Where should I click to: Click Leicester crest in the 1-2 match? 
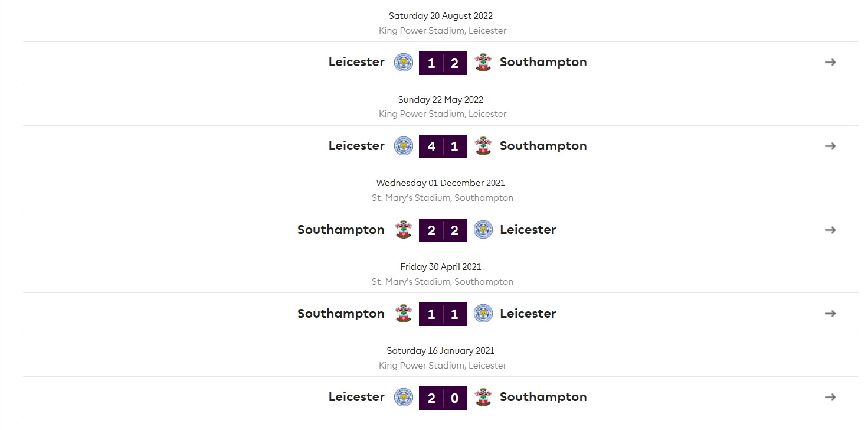(404, 62)
